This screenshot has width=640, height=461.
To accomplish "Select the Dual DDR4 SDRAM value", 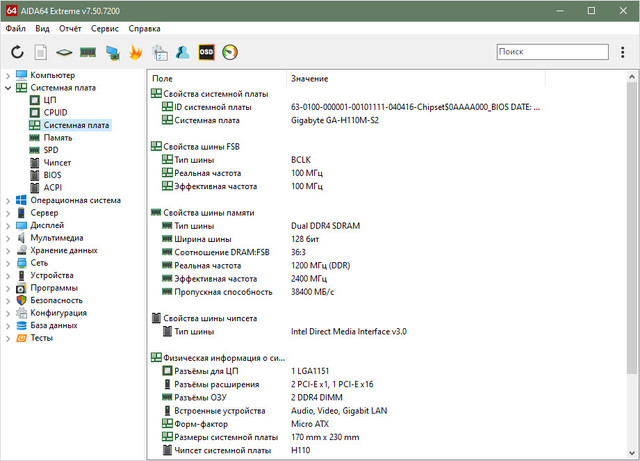I will [325, 226].
